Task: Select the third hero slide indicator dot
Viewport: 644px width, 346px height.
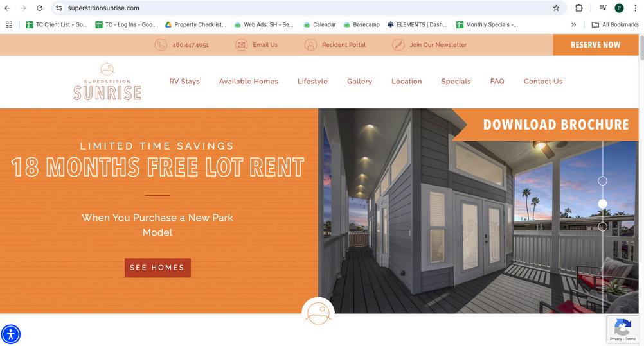Action: [602, 227]
